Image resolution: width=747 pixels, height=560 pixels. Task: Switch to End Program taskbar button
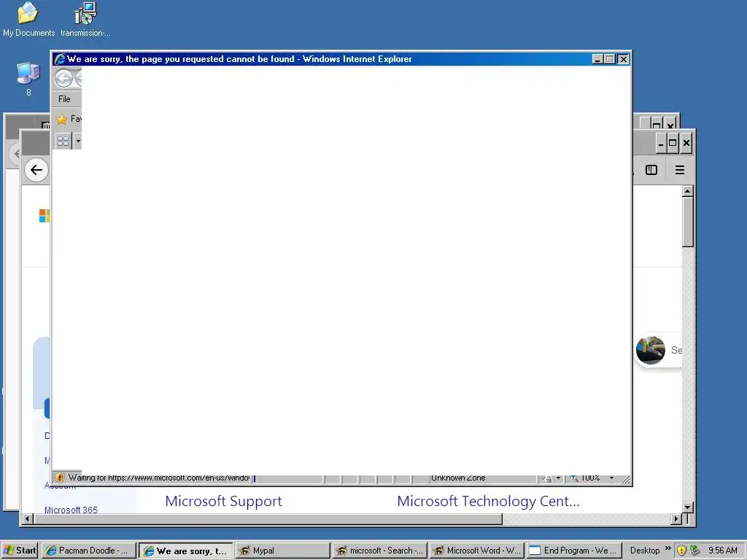pos(574,551)
